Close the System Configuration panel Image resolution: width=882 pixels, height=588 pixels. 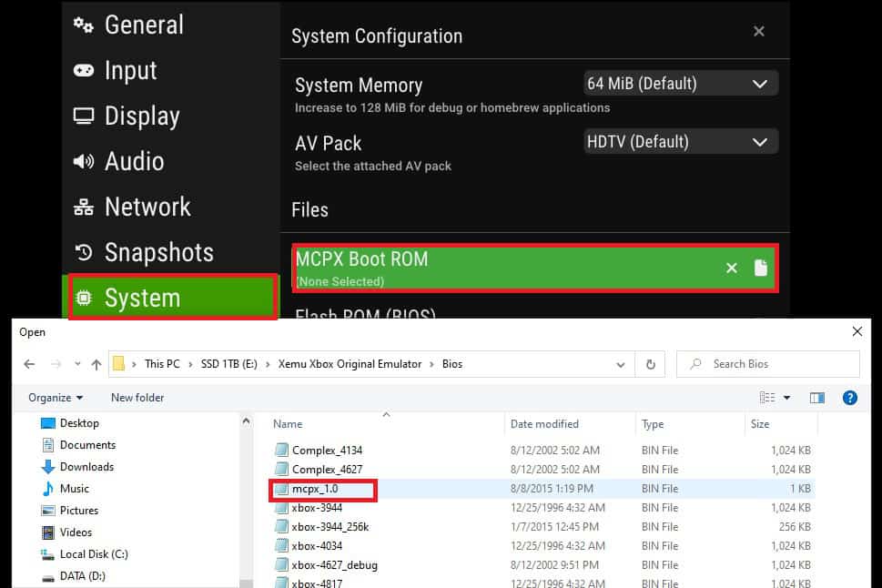[759, 32]
